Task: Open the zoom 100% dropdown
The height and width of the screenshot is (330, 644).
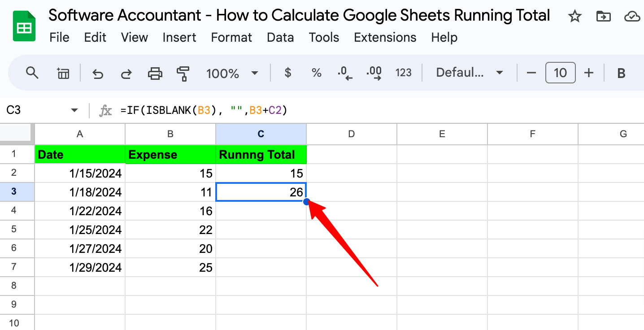Action: click(x=232, y=73)
